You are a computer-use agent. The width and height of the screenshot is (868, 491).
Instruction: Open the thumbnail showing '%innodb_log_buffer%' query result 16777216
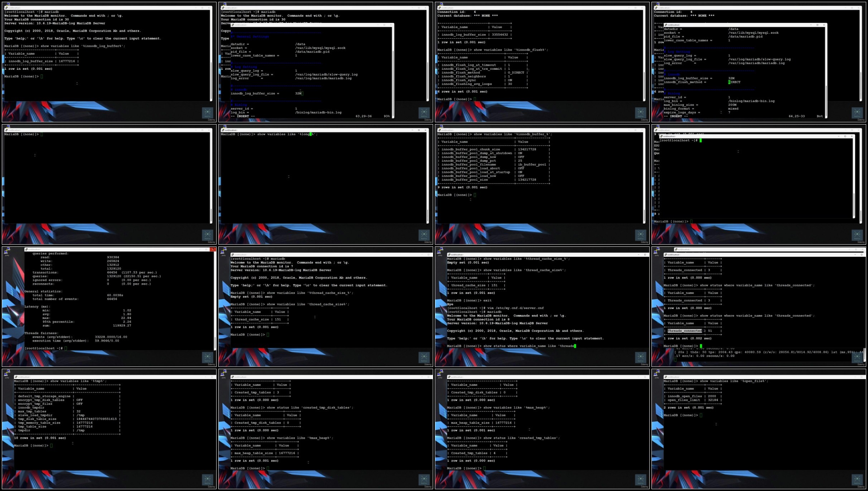coord(109,62)
